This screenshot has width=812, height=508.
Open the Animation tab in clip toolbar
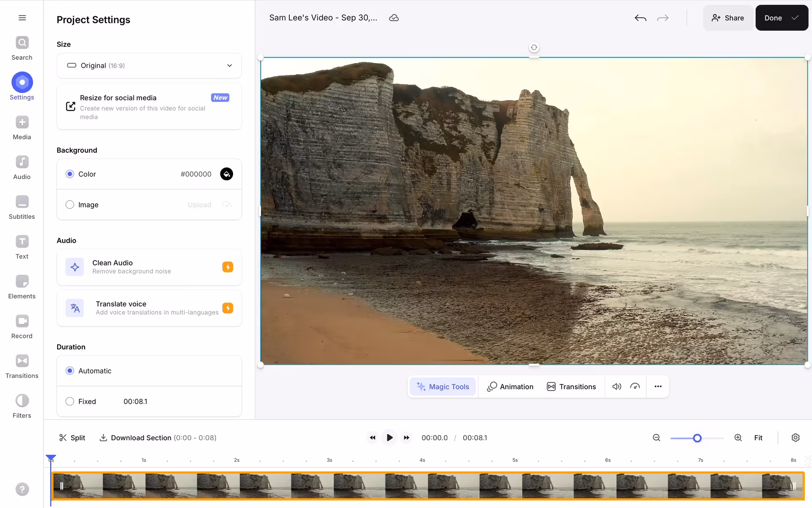coord(510,387)
